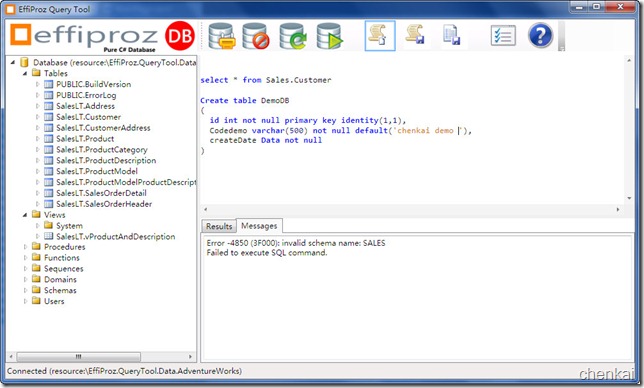Expand the Users folder
The width and height of the screenshot is (644, 388).
point(25,301)
